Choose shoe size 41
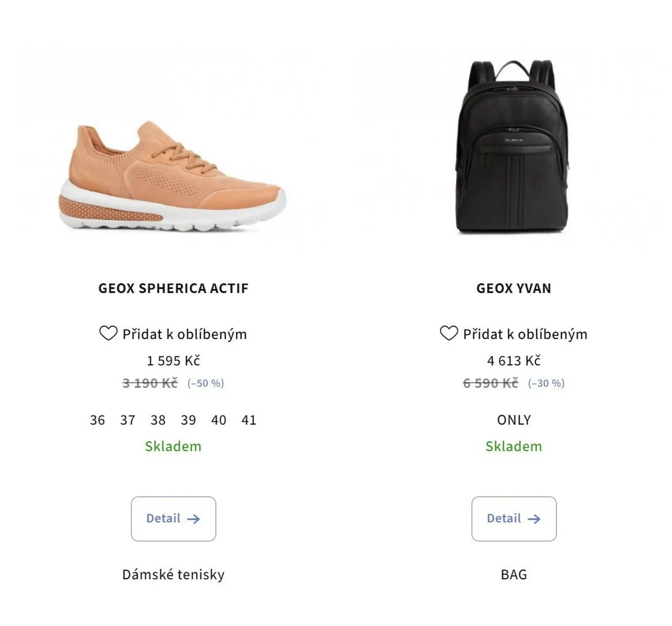This screenshot has width=672, height=626. pyautogui.click(x=249, y=420)
